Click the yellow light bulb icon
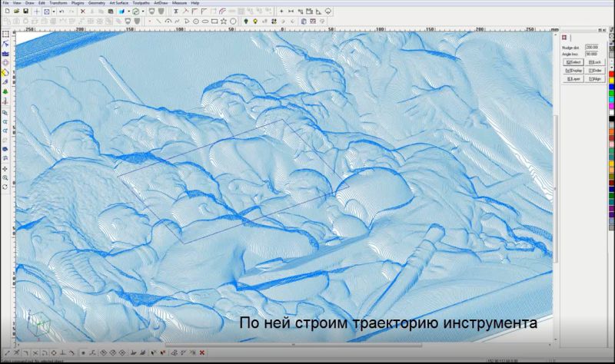Screen dimensions: 615x364 pos(255,22)
